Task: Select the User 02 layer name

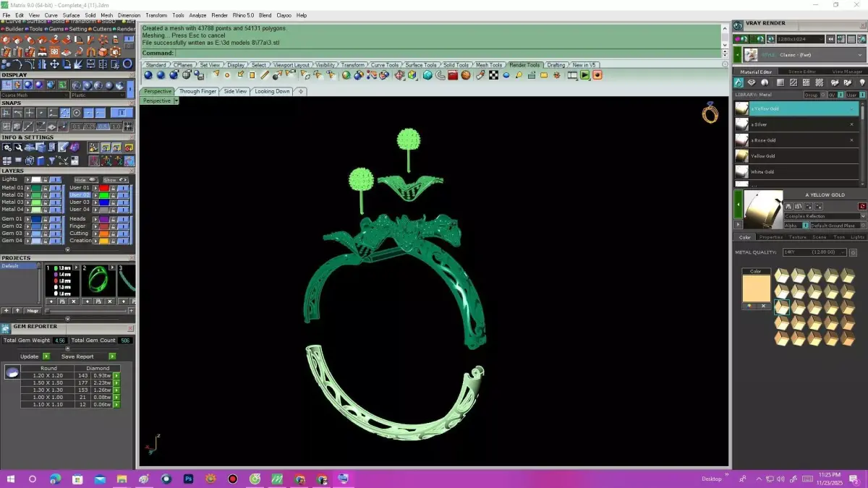Action: [x=80, y=195]
